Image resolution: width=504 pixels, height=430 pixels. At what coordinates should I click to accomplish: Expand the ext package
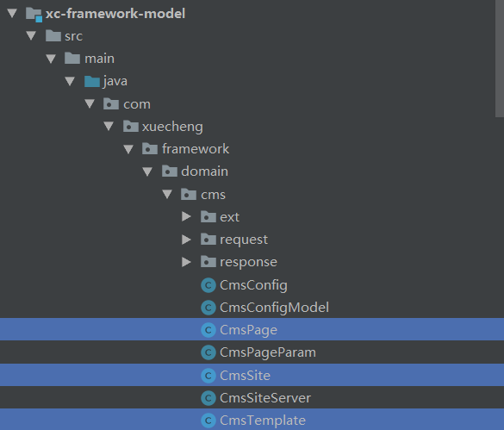tap(186, 216)
